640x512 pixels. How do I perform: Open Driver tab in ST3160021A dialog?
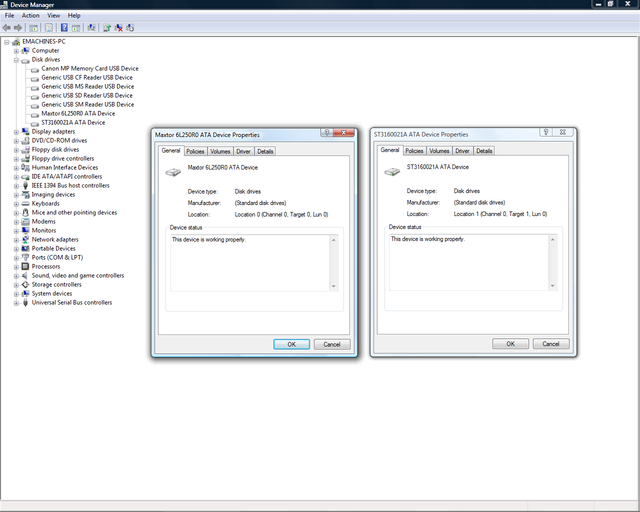coord(462,151)
